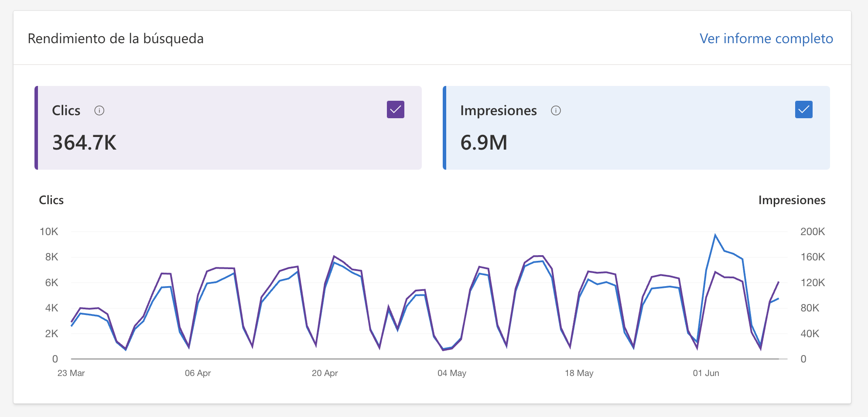The height and width of the screenshot is (417, 868).
Task: Click the blue impressions peak near 01 Jun
Action: (x=715, y=235)
